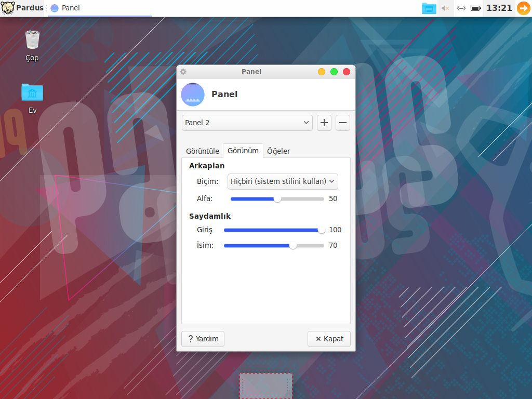Viewport: 532px width, 399px height.
Task: Click the Kapat close button
Action: (329, 339)
